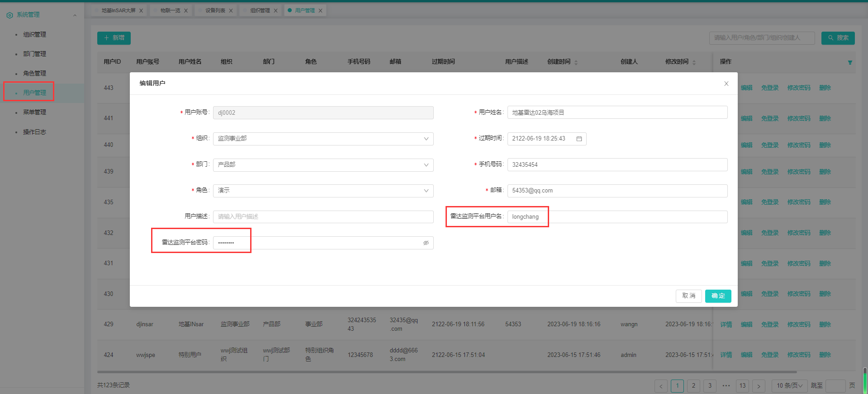Viewport: 868px width, 394px height.
Task: Close the edit user dialog with X
Action: [726, 84]
